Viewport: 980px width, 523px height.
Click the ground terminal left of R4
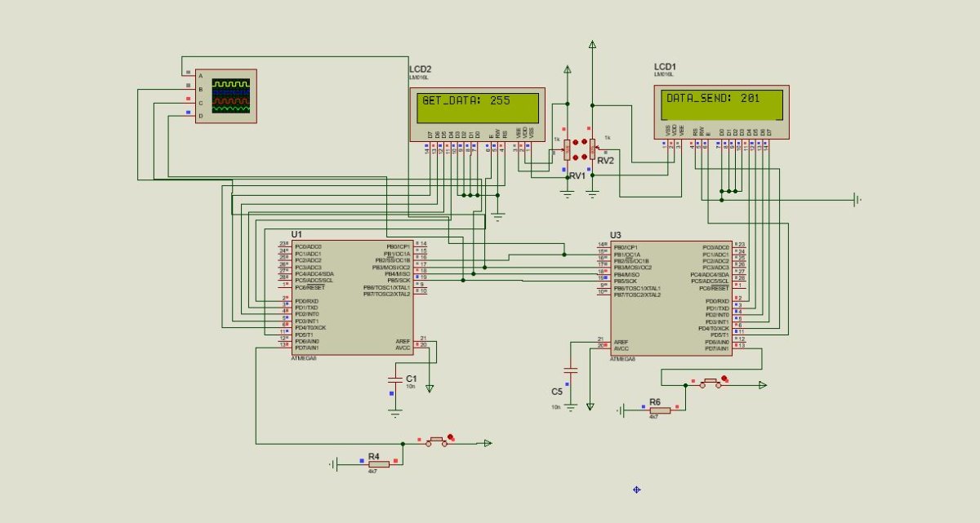coord(335,463)
